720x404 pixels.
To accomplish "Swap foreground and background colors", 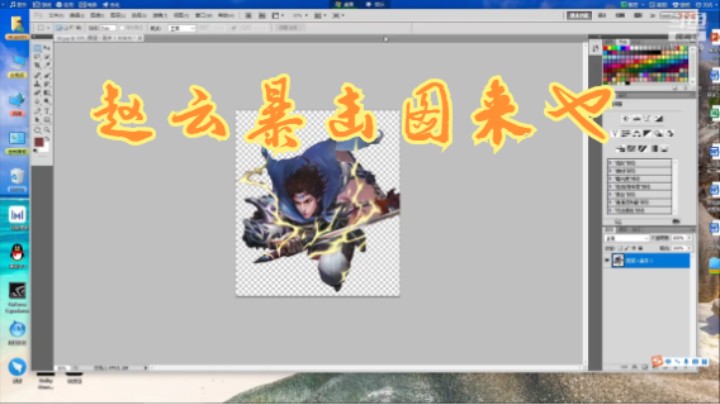I will click(x=47, y=138).
